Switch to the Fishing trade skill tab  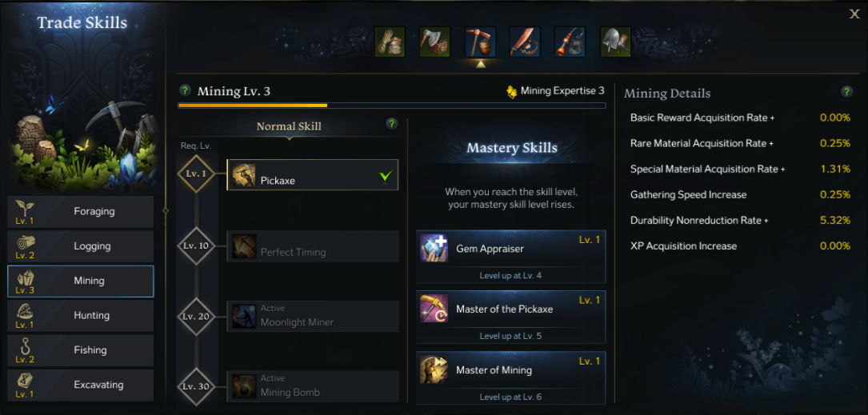pyautogui.click(x=80, y=350)
